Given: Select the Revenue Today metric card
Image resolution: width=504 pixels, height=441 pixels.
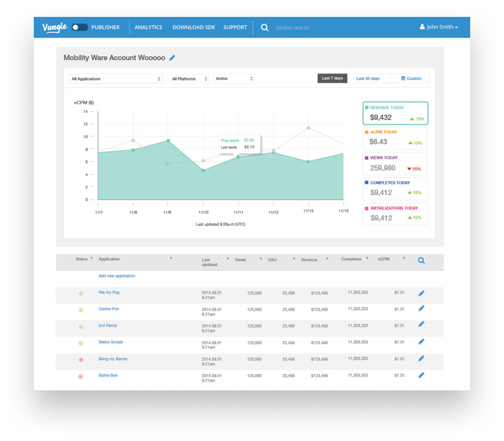Looking at the screenshot, I should pos(395,113).
